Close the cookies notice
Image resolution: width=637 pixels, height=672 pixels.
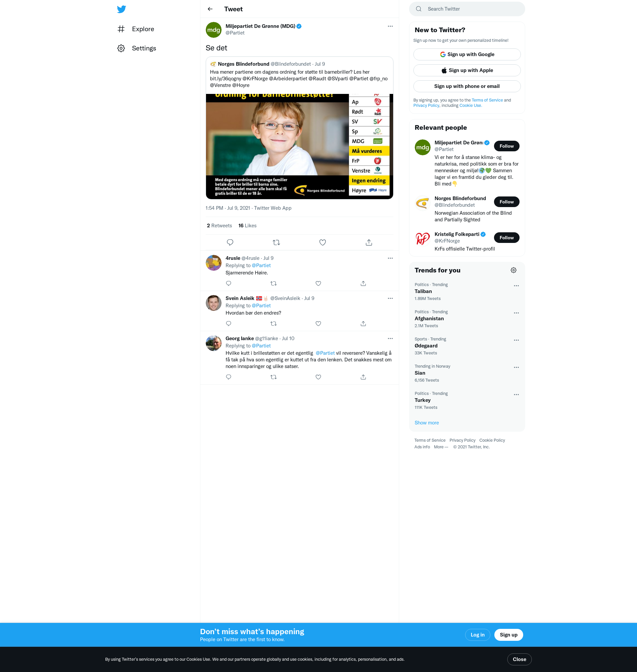pos(519,659)
